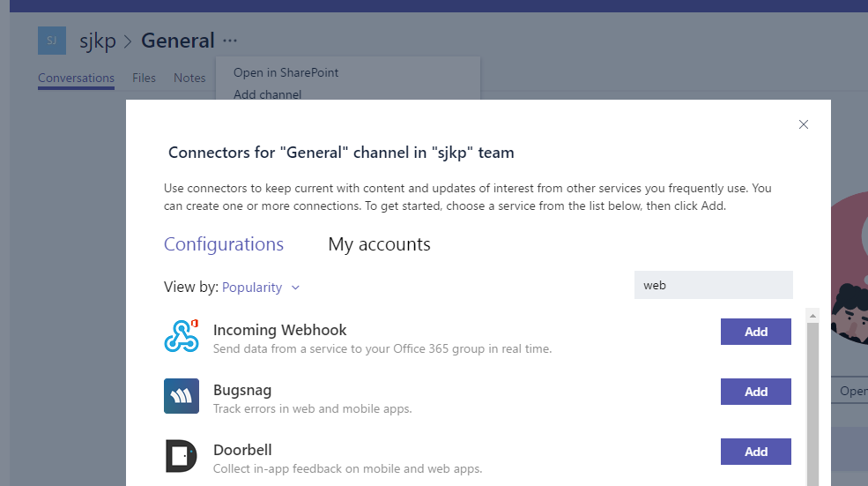This screenshot has width=868, height=486.
Task: Click the chevron next to Popularity
Action: click(x=295, y=288)
